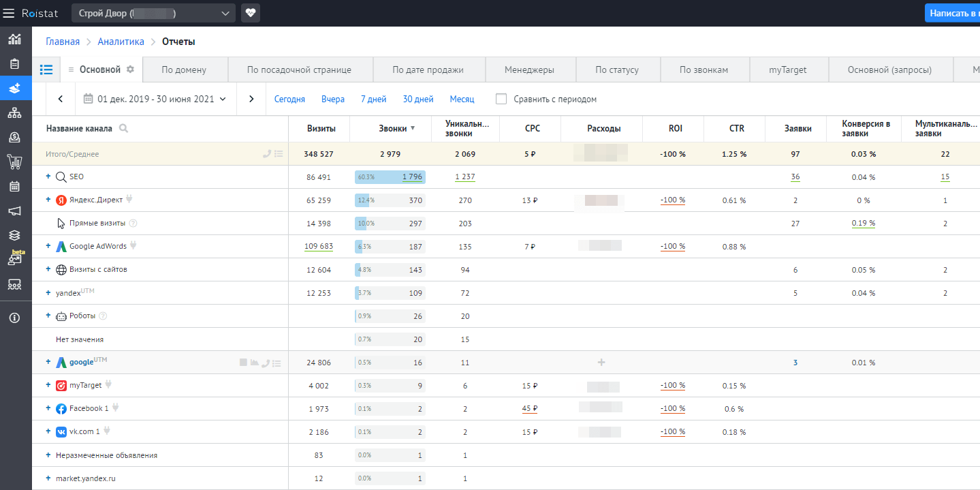Select the 30 дней quick period link
980x490 pixels.
click(417, 99)
